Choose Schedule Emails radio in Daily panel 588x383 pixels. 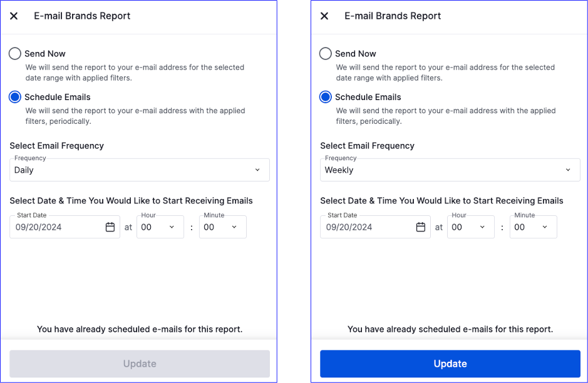click(15, 97)
